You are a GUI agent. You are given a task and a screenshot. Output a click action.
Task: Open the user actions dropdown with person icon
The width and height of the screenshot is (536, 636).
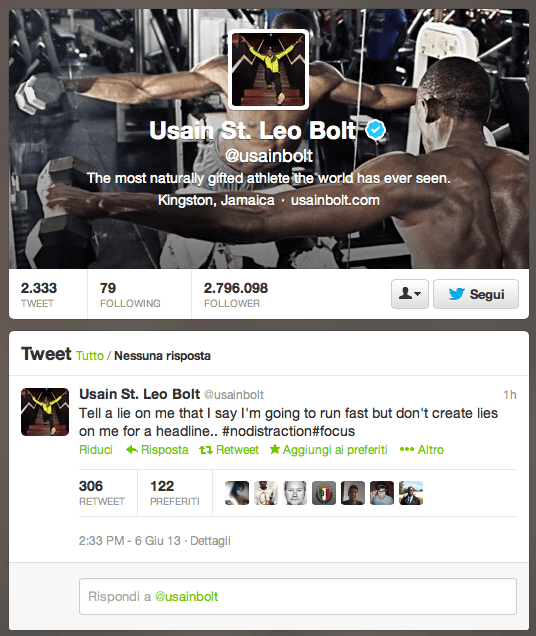(x=410, y=294)
